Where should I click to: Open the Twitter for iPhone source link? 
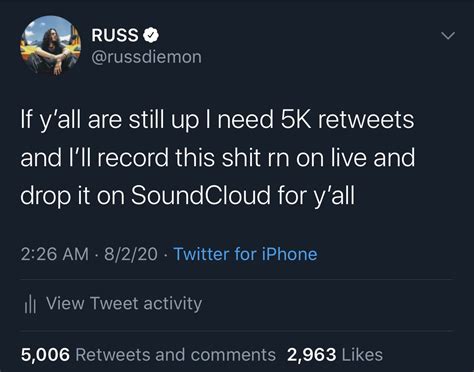pyautogui.click(x=245, y=254)
